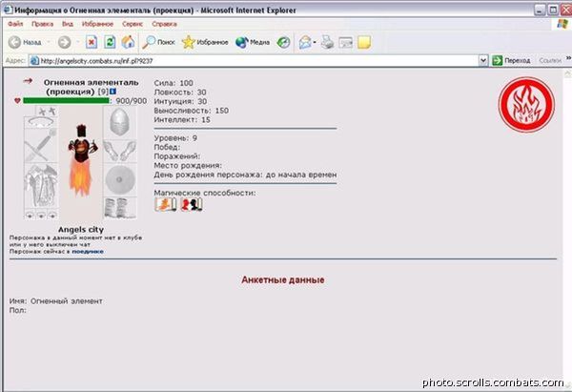Click the green 900/900 health bar
This screenshot has width=572, height=392.
point(66,101)
